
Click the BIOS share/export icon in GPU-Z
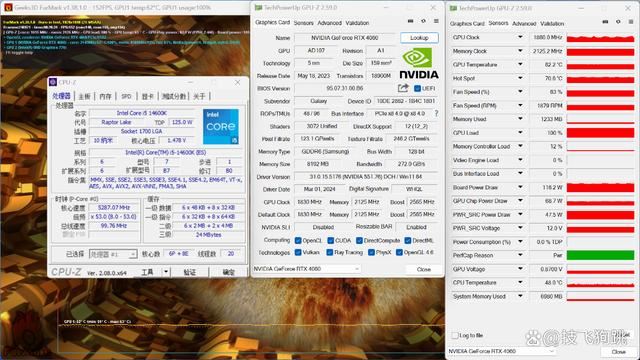pos(403,88)
